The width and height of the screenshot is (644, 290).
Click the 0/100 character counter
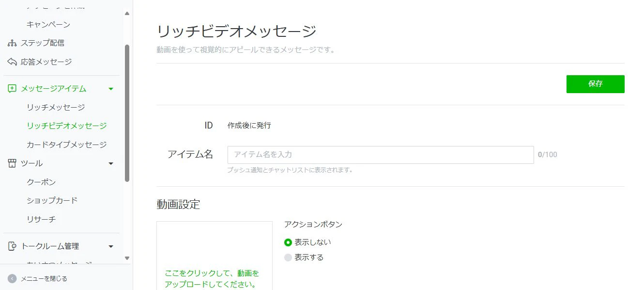click(x=548, y=155)
